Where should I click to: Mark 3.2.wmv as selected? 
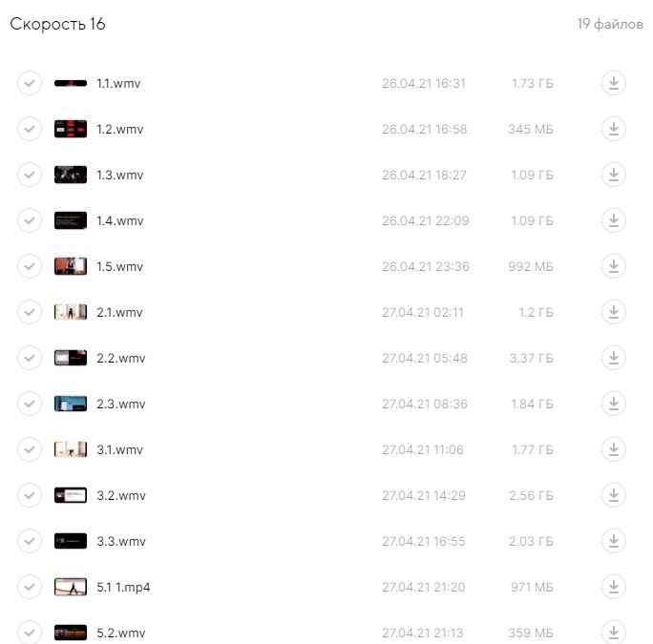coord(30,495)
